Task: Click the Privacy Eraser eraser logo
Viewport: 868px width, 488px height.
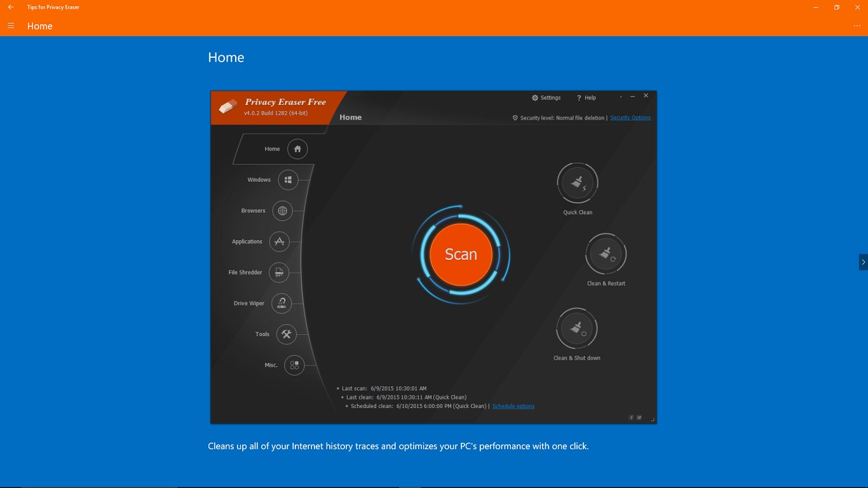Action: click(x=228, y=106)
